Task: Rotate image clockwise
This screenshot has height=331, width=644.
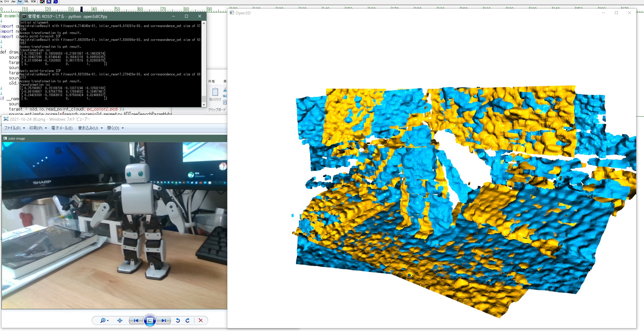Action: click(x=188, y=320)
